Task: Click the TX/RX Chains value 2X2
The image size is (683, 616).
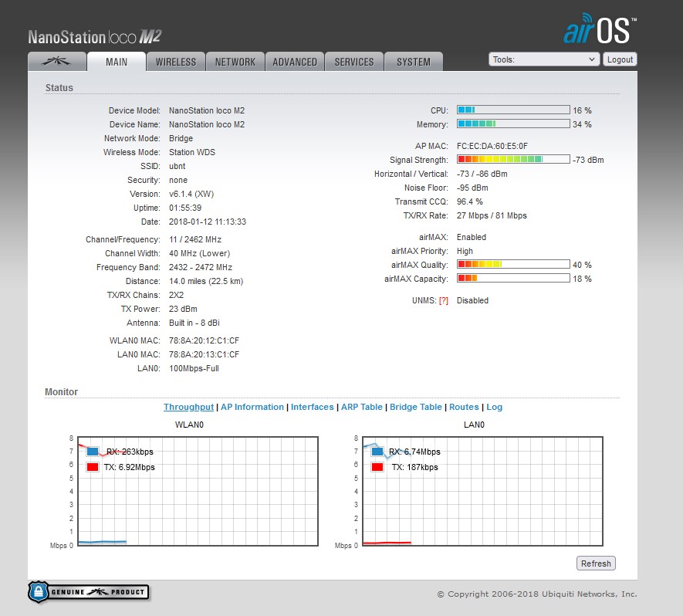Action: point(177,296)
